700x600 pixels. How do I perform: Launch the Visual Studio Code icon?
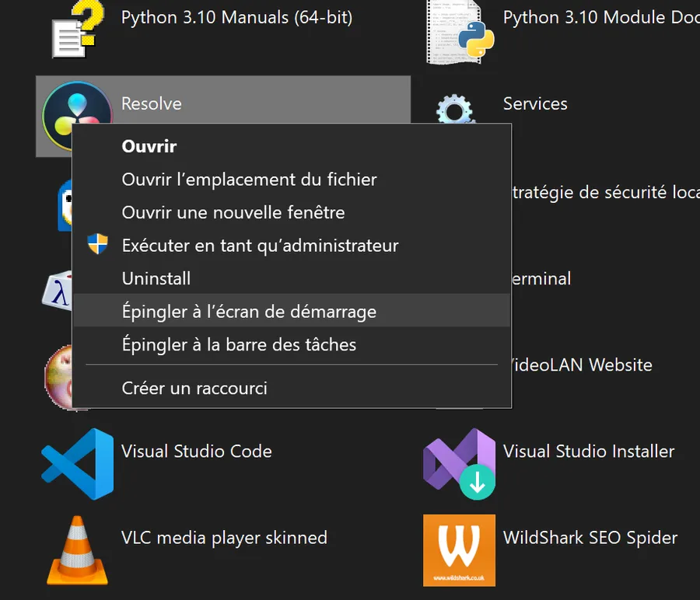coord(77,464)
